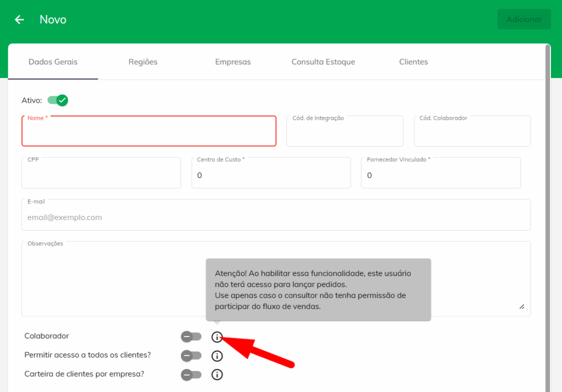Click the back arrow icon
The image size is (562, 392).
pyautogui.click(x=20, y=20)
